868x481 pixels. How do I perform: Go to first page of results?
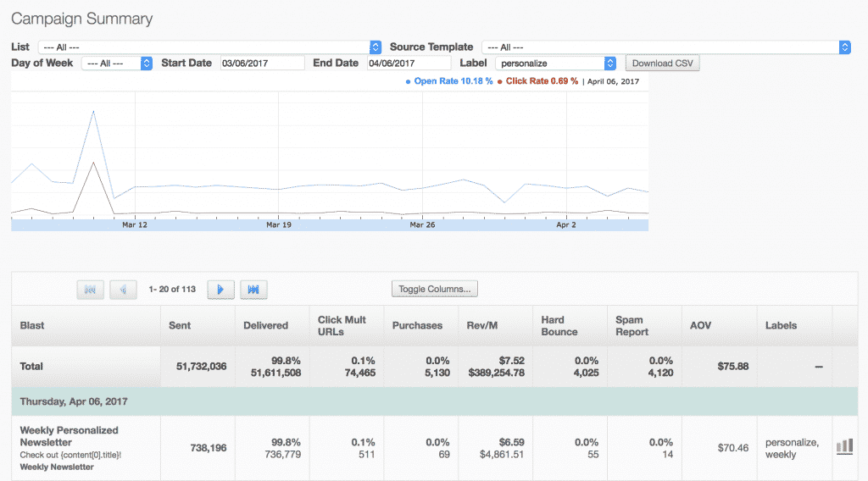click(91, 290)
